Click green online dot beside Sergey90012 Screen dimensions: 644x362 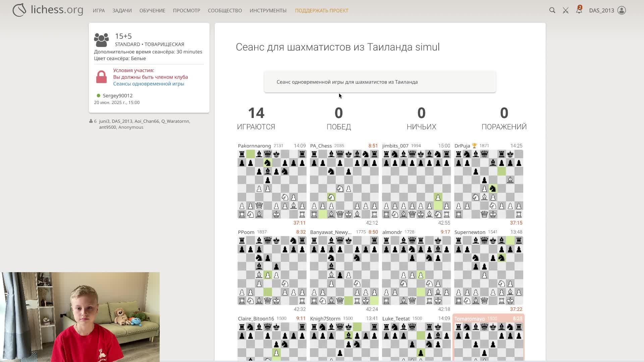point(98,96)
